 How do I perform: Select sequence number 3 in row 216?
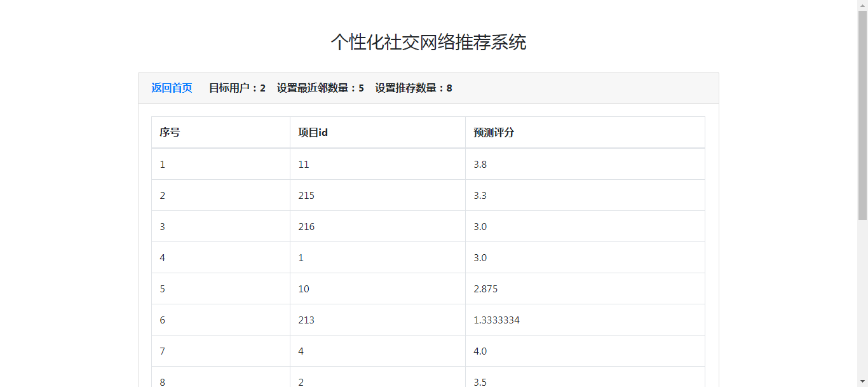[220, 226]
